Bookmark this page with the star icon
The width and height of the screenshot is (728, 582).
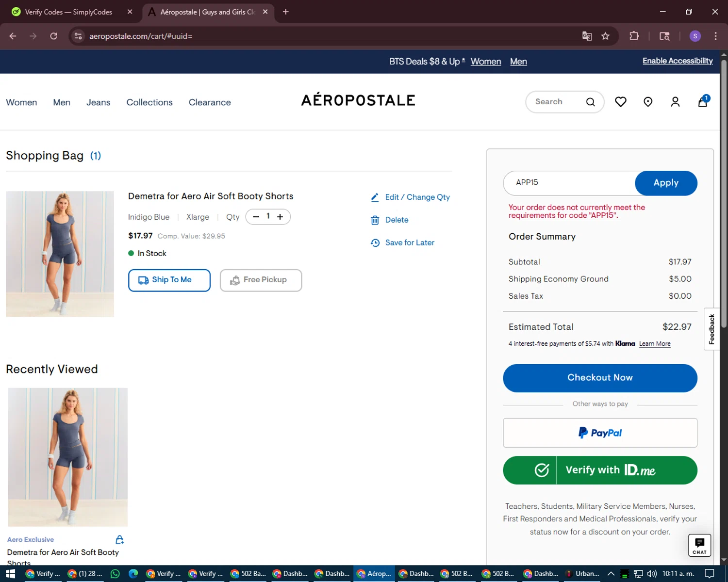(605, 36)
